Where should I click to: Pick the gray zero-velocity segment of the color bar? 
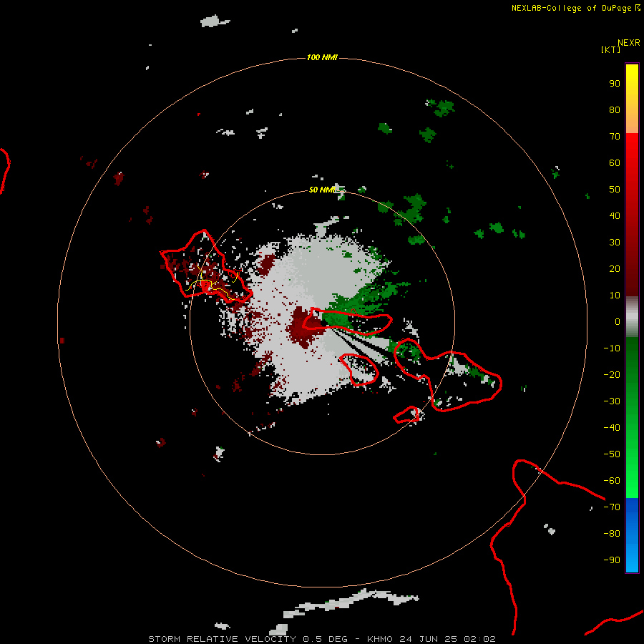click(x=632, y=317)
